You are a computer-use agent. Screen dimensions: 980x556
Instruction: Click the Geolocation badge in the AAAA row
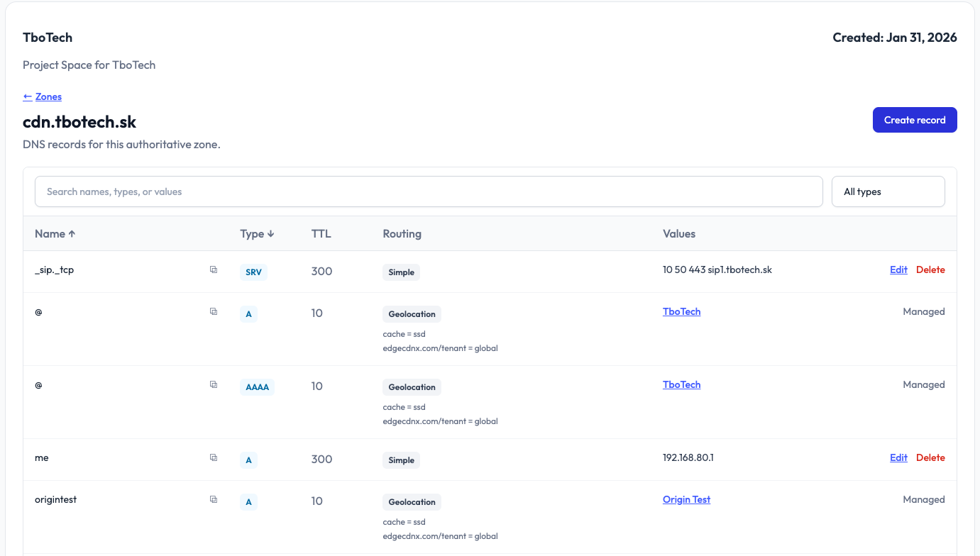coord(412,387)
